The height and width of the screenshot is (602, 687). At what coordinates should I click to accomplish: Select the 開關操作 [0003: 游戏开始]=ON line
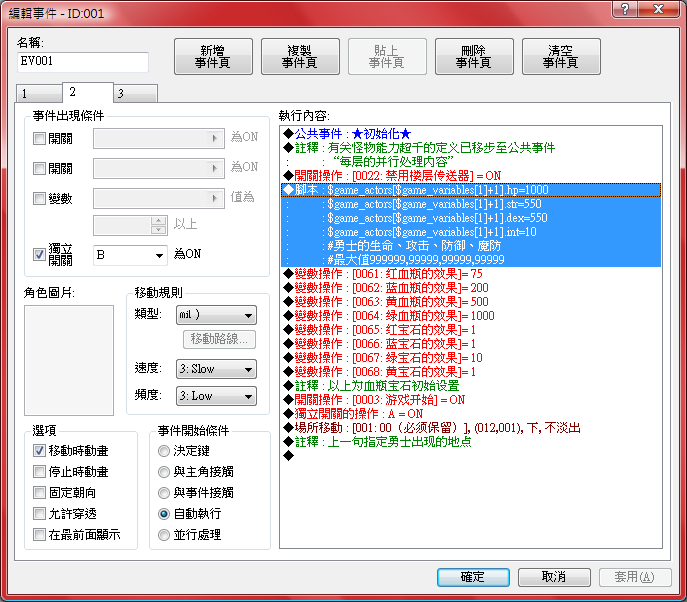[x=471, y=400]
